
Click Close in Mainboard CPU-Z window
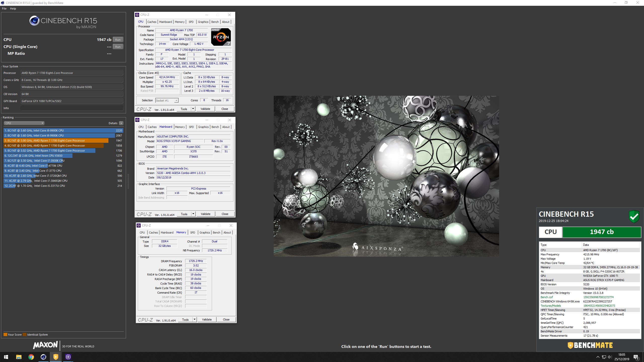click(225, 214)
